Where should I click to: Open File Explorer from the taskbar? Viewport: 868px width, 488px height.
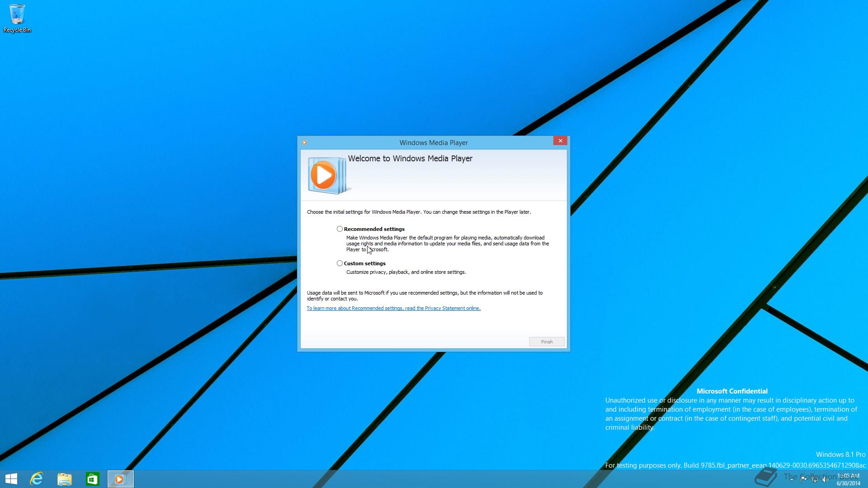pyautogui.click(x=65, y=479)
